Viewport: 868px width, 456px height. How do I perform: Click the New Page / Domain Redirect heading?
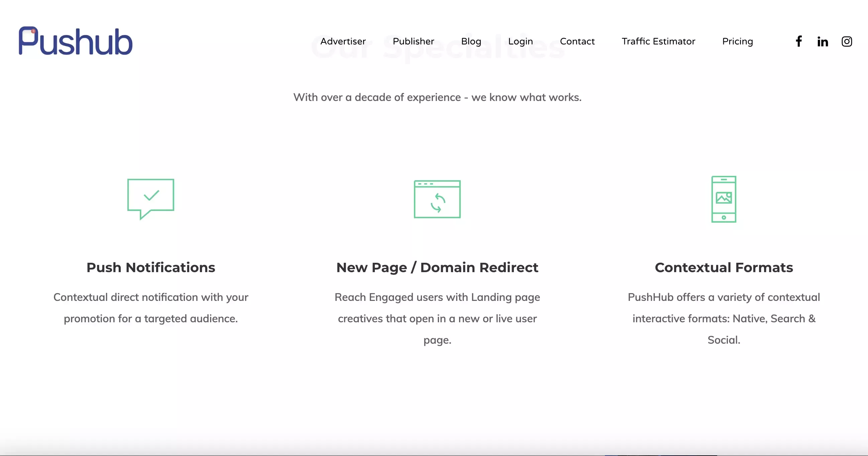coord(437,267)
